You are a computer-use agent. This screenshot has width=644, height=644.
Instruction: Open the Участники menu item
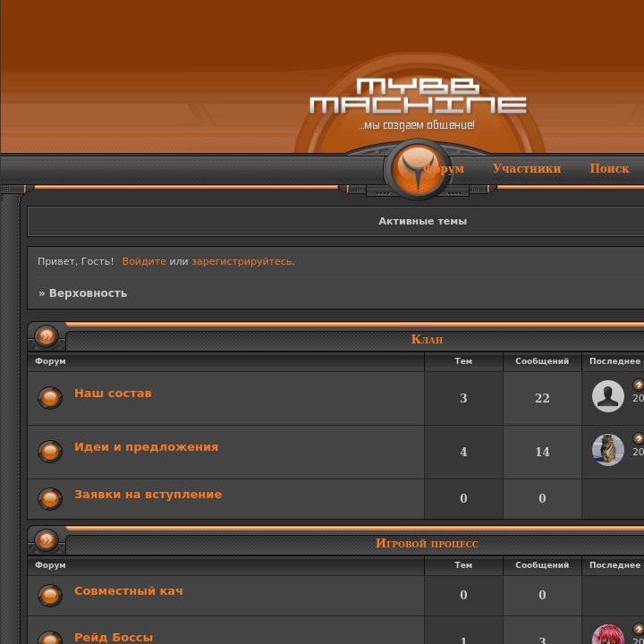tap(527, 168)
